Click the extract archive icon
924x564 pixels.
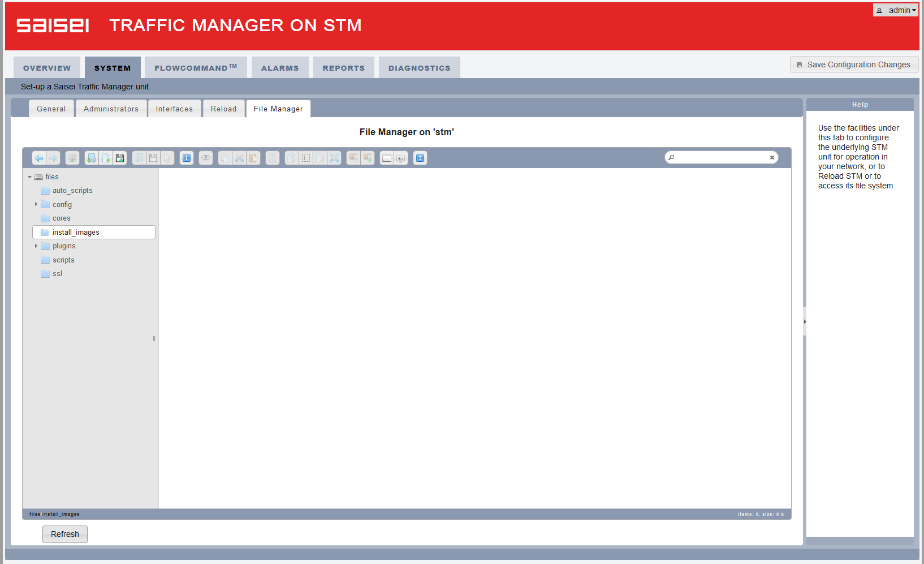pos(353,158)
